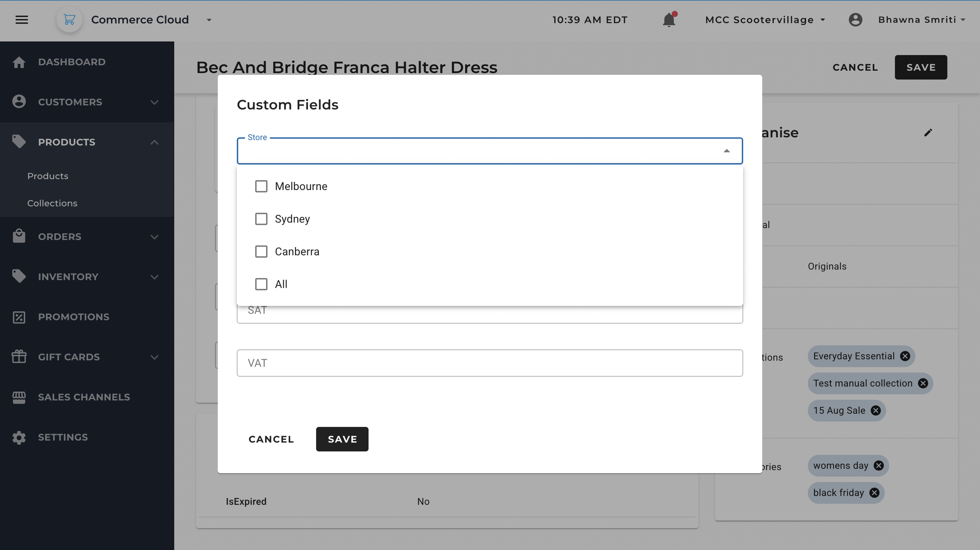Go to the Dashboard menu item

pyautogui.click(x=72, y=62)
